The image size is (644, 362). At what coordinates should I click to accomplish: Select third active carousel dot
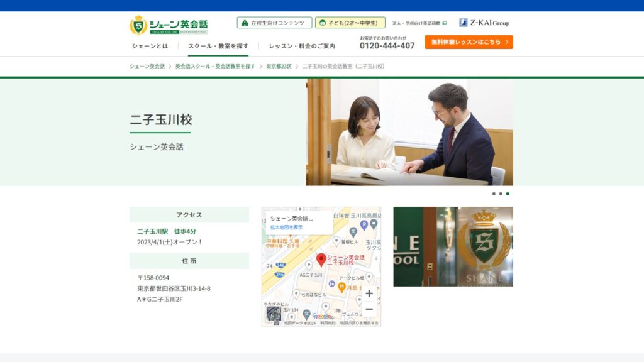tap(508, 194)
